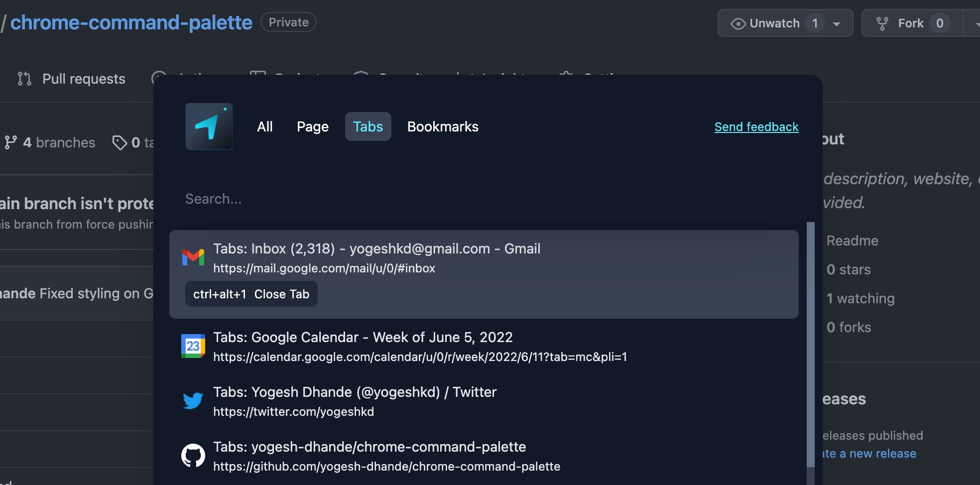This screenshot has width=980, height=485.
Task: Open the Pull requests tab on GitHub
Action: coord(72,79)
